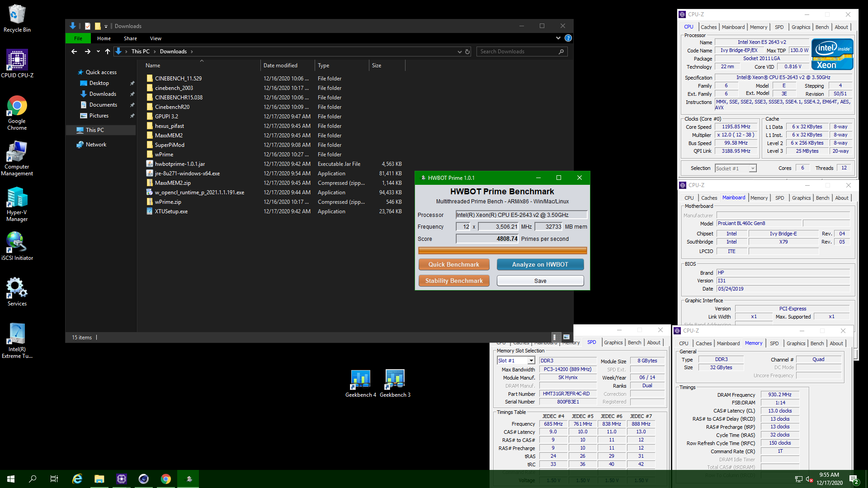Open Desktop in Quick access list
868x488 pixels.
tap(99, 83)
